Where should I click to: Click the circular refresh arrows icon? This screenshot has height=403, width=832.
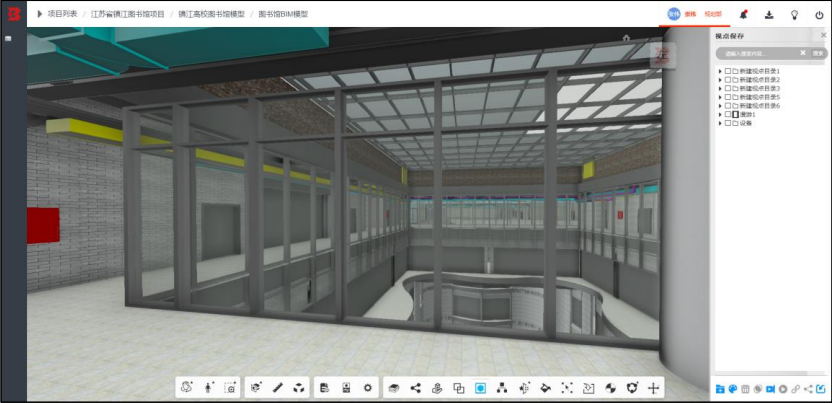[x=632, y=388]
